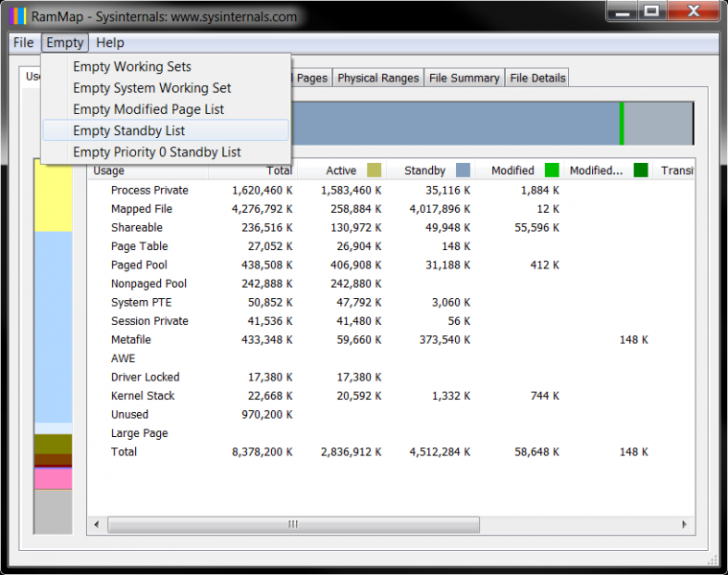Image resolution: width=728 pixels, height=575 pixels.
Task: Choose Empty Priority 0 Standby List
Action: [x=166, y=151]
